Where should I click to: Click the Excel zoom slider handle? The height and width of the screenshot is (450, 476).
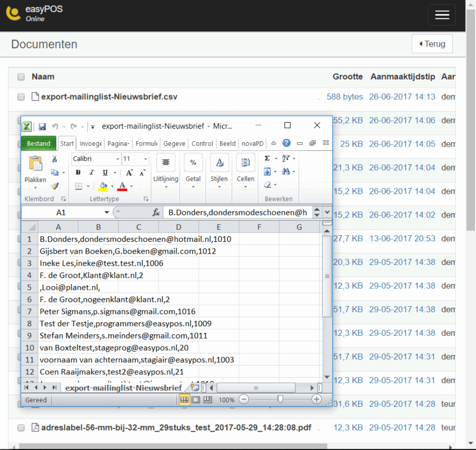[x=280, y=399]
